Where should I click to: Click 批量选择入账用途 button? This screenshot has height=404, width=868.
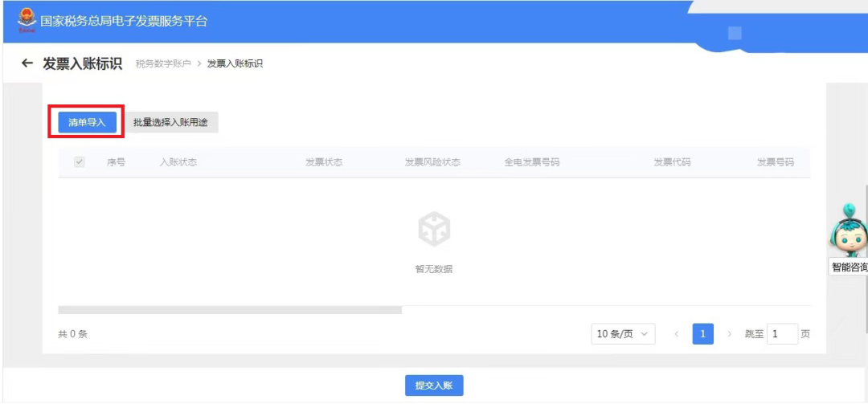click(170, 122)
